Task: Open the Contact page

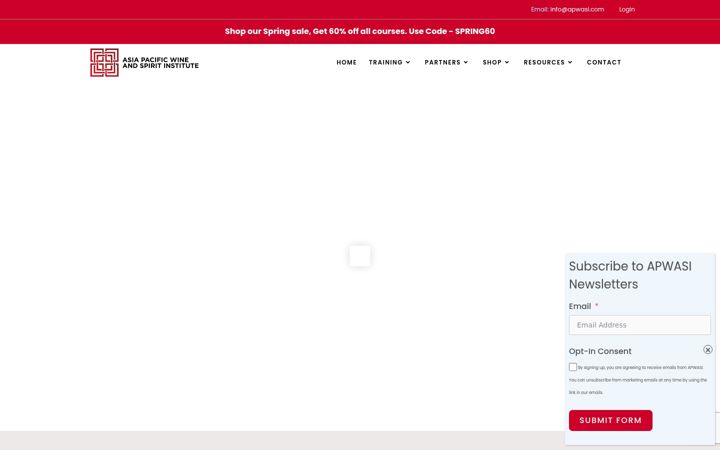Action: (x=604, y=62)
